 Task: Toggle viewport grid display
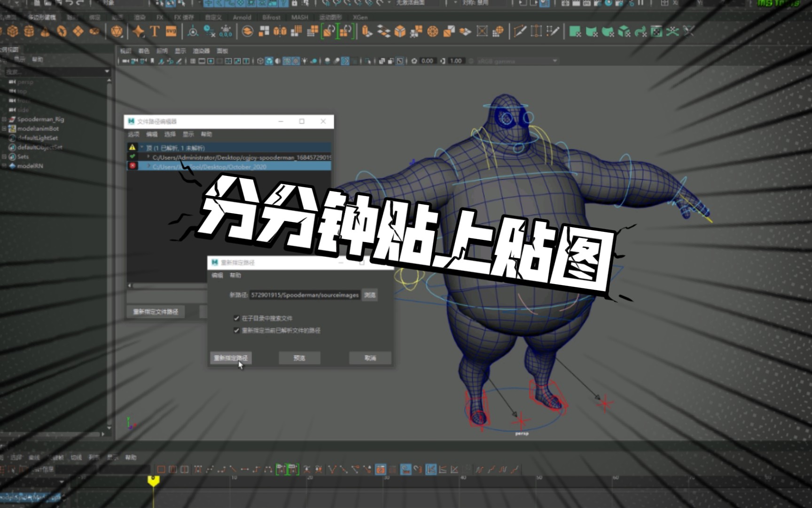pyautogui.click(x=193, y=61)
